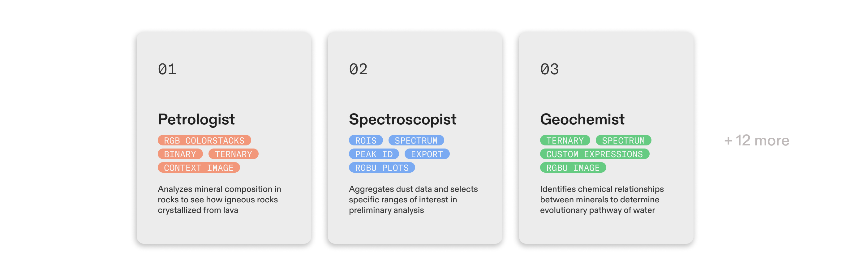Open the Petrologist card title
Screen dimensions: 868x276
tap(196, 119)
